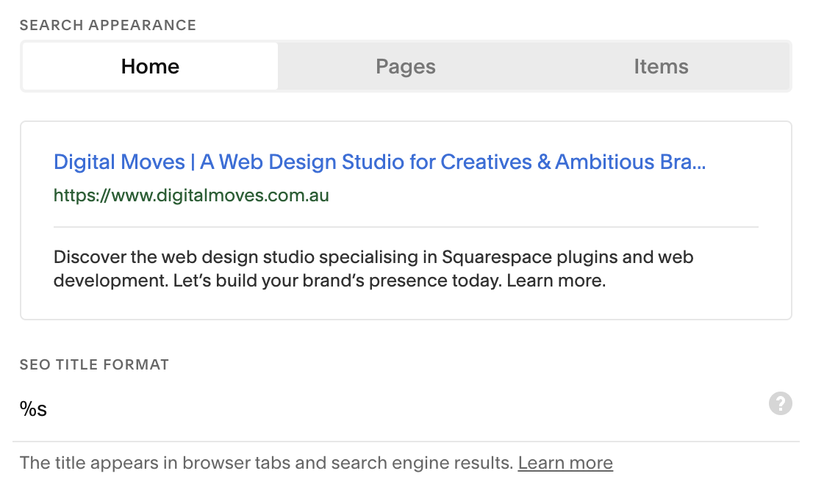Click the title appears in browser tabs text
The width and height of the screenshot is (813, 504).
coord(267,463)
